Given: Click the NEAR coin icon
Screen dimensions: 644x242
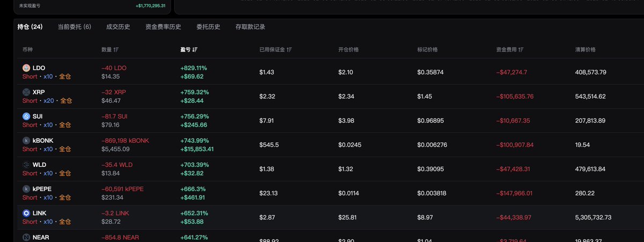Looking at the screenshot, I should pos(26,237).
